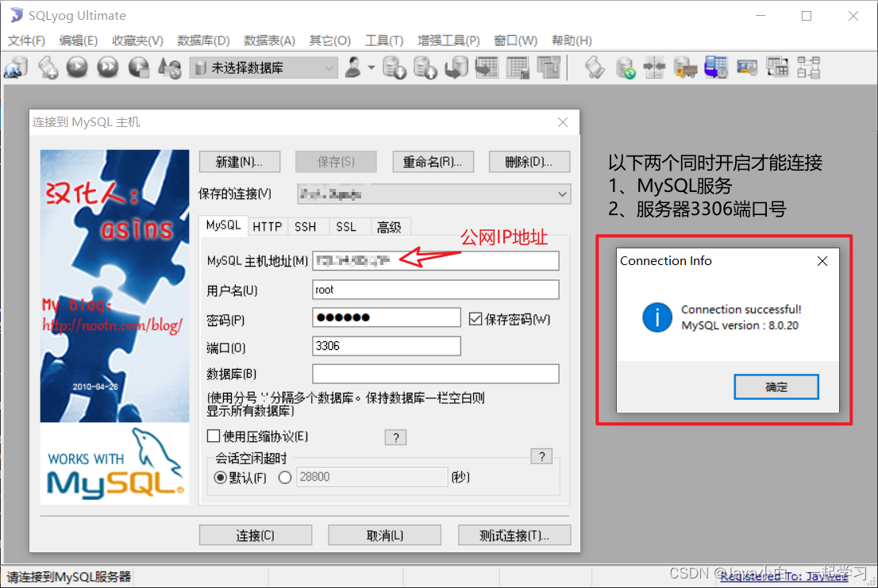The width and height of the screenshot is (878, 588).
Task: Select the import database toolbar icon
Action: pos(426,68)
